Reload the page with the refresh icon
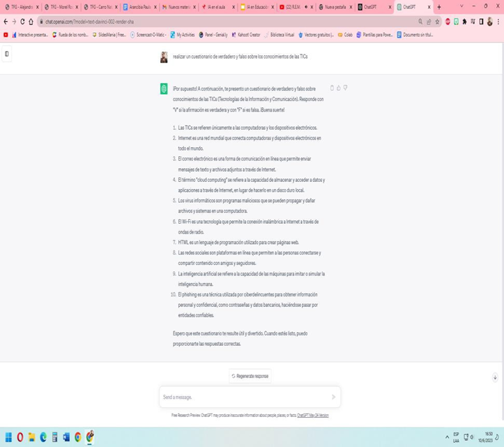 pyautogui.click(x=22, y=22)
